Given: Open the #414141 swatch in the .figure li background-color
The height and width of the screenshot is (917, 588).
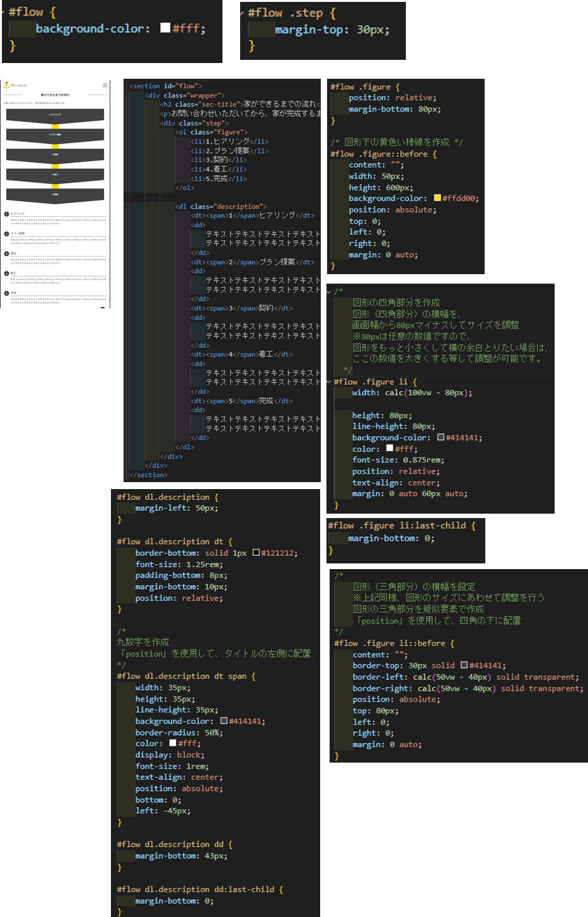Looking at the screenshot, I should click(441, 437).
